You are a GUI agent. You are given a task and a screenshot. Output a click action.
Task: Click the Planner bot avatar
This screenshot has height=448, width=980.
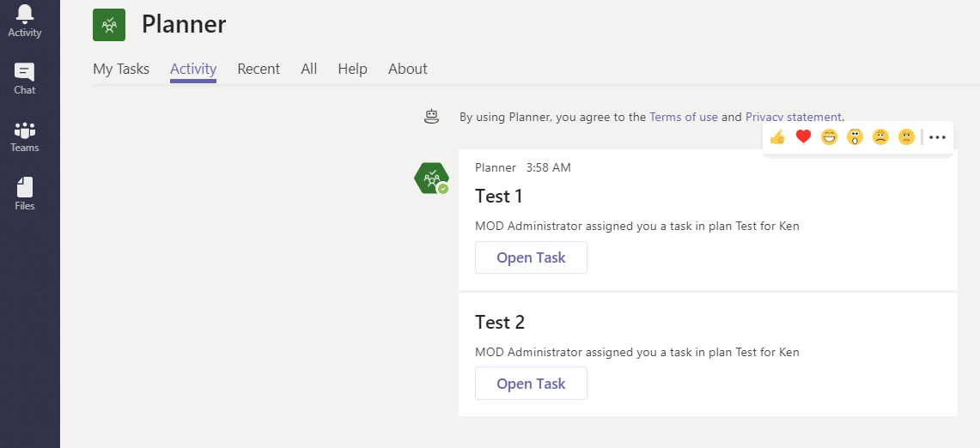click(430, 178)
